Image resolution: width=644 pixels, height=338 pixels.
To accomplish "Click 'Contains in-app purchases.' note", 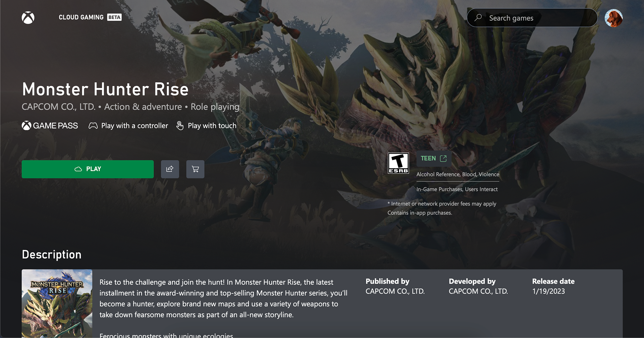I will 420,213.
